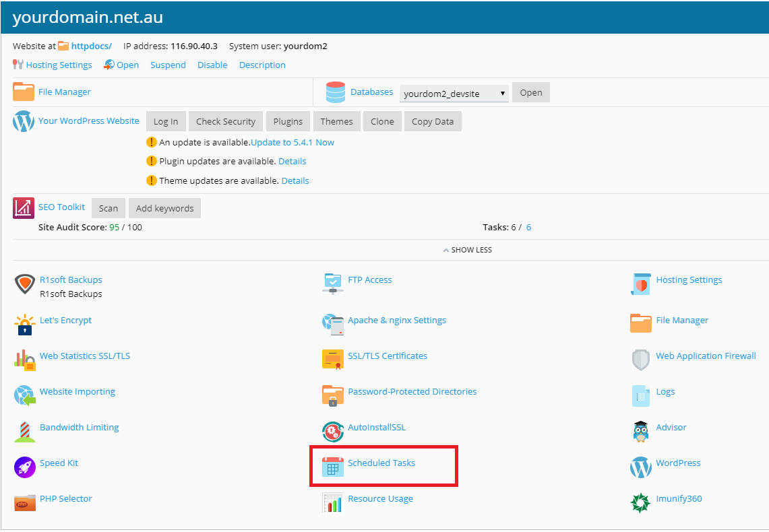Image resolution: width=769 pixels, height=532 pixels.
Task: Click the Open site link in toolbar
Action: click(127, 65)
